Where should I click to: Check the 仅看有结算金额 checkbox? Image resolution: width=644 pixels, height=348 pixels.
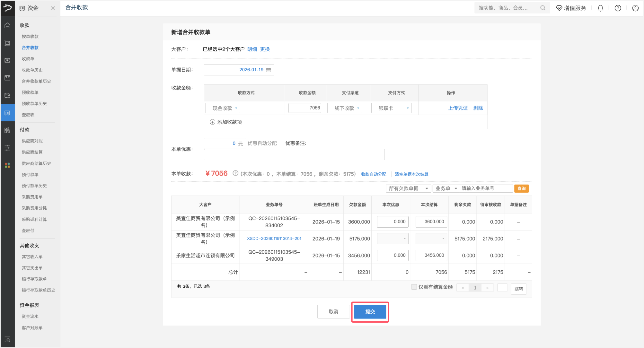(x=414, y=287)
